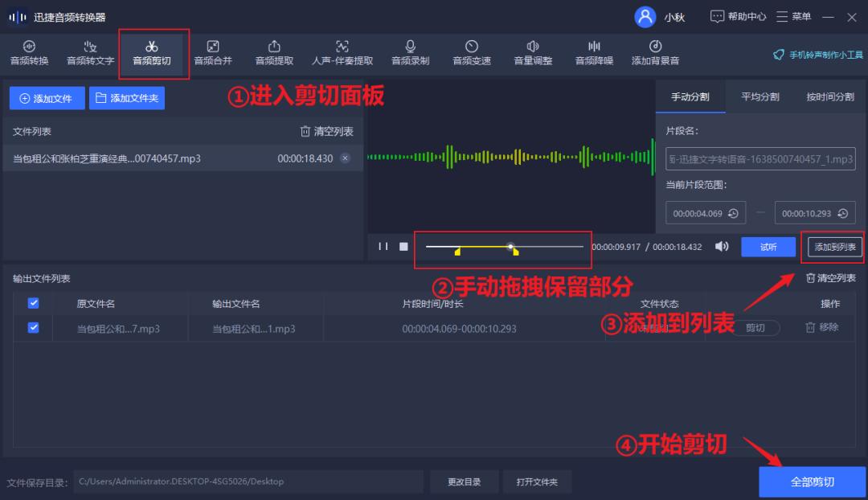Click the 全部剪切 button
This screenshot has height=500, width=868.
pyautogui.click(x=813, y=482)
